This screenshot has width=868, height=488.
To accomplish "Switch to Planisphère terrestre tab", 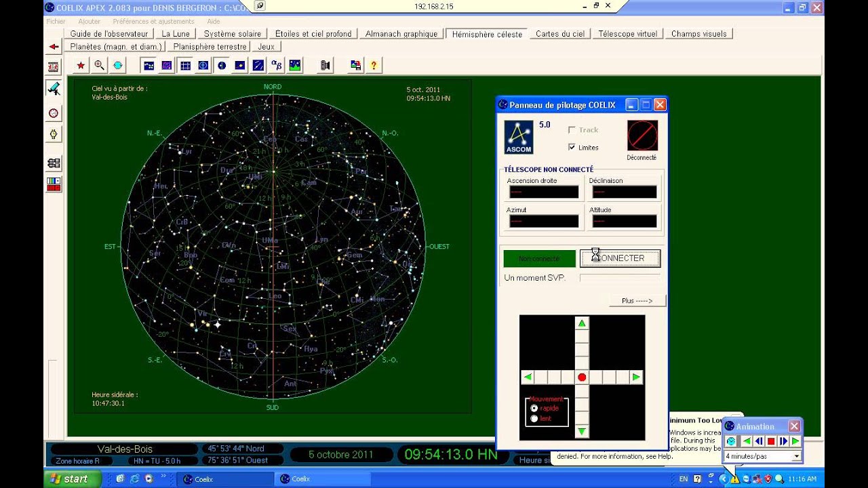I will [210, 47].
